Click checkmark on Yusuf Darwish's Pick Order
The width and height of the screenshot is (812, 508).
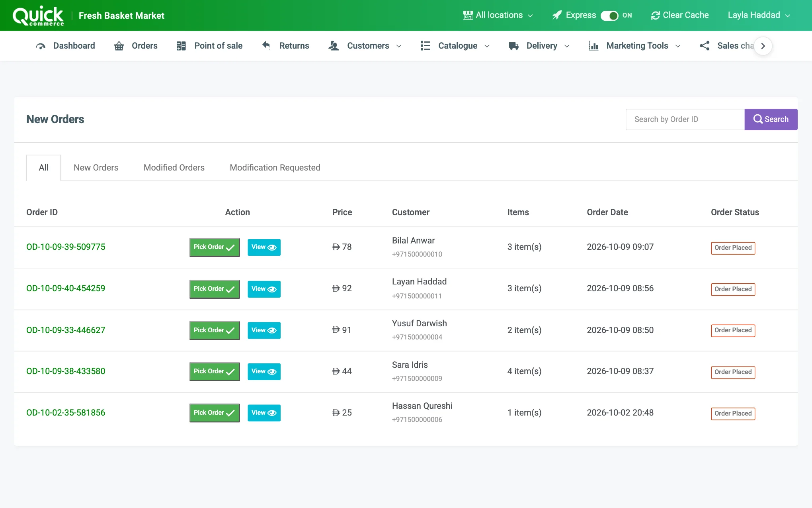[x=230, y=330]
